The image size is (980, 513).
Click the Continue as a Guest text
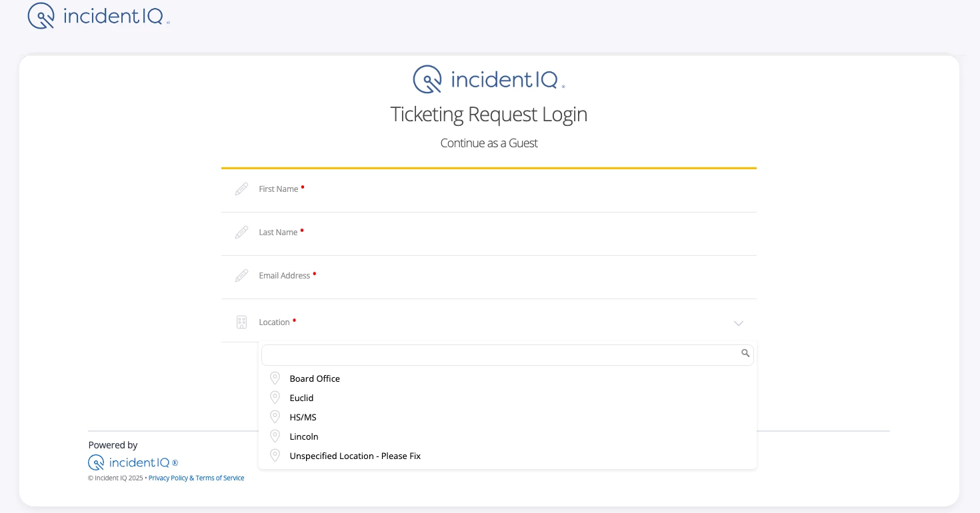click(489, 143)
